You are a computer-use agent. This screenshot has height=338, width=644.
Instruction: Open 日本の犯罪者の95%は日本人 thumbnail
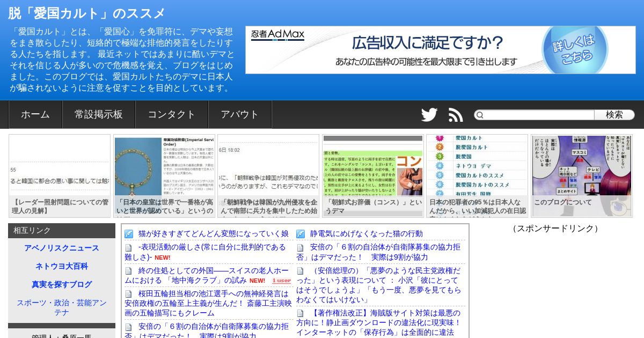click(477, 176)
